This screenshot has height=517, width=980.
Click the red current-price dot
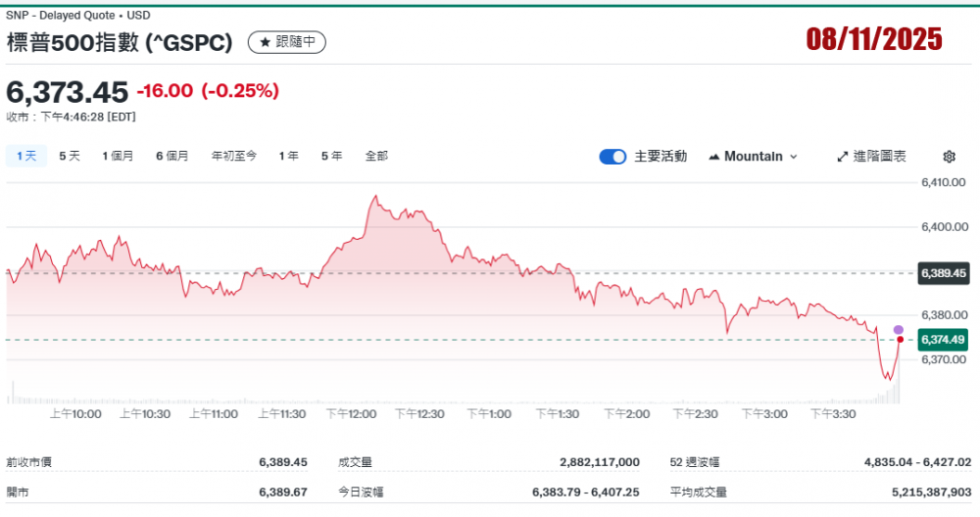[x=900, y=340]
